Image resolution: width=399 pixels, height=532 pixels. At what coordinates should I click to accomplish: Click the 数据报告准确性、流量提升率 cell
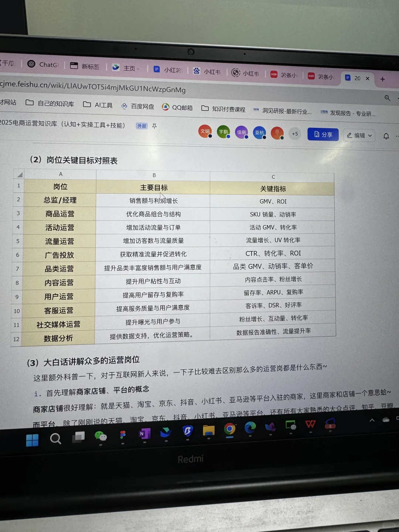[273, 331]
